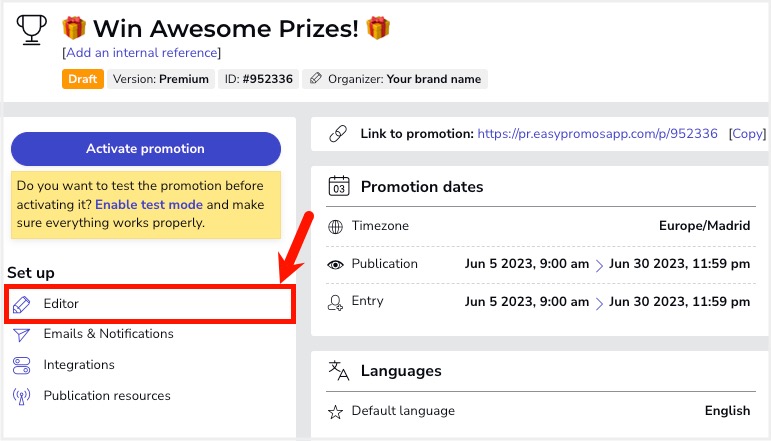Click the globe Timezone icon
771x441 pixels.
(x=336, y=227)
